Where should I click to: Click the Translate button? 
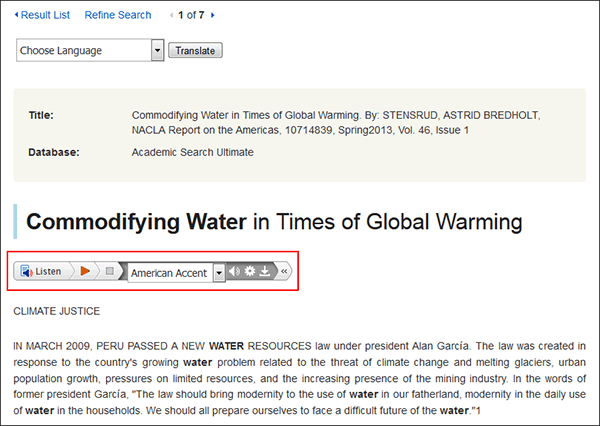[195, 51]
